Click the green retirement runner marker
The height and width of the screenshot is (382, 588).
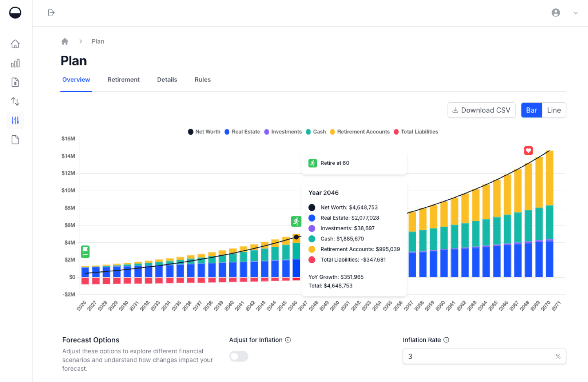(296, 221)
